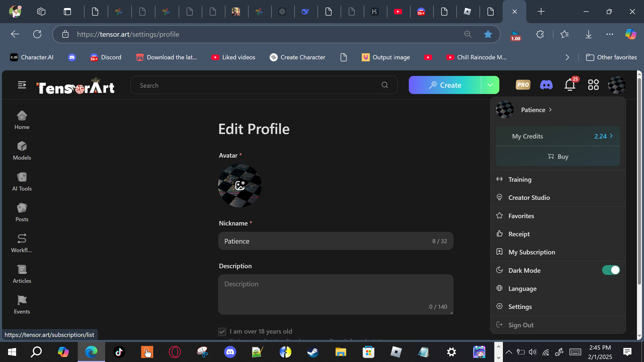Viewport: 644px width, 362px height.
Task: Collapse sidebar with hamburger menu icon
Action: click(22, 85)
